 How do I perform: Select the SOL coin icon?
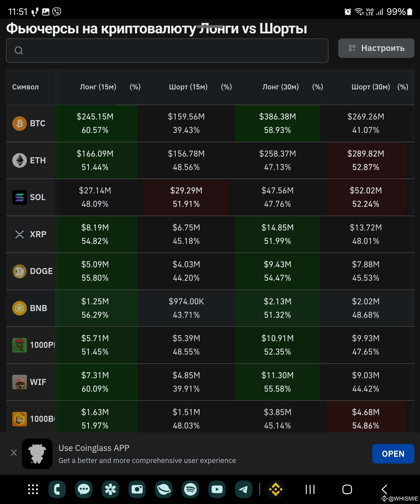click(19, 197)
